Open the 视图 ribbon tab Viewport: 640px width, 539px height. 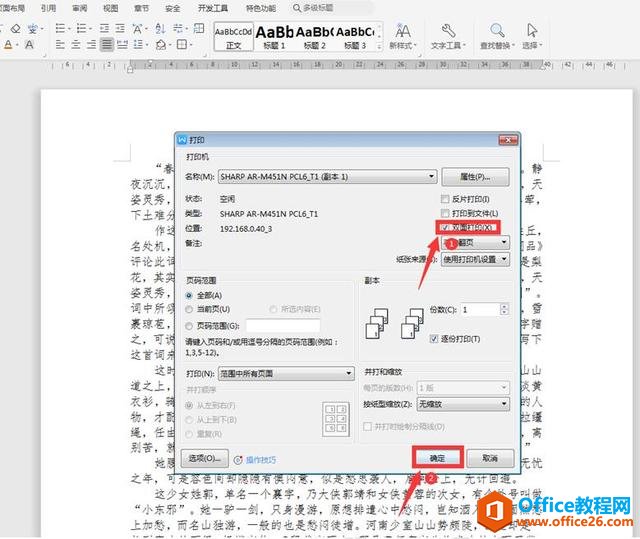[111, 8]
